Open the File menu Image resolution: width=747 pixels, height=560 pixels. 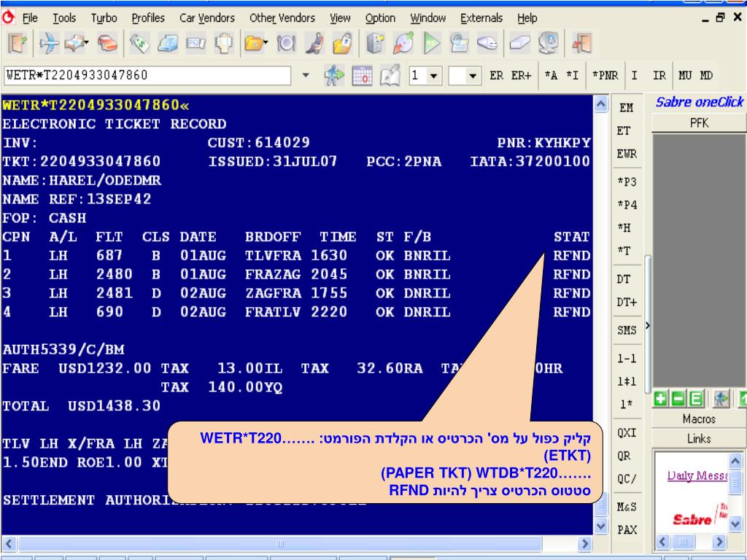(29, 18)
